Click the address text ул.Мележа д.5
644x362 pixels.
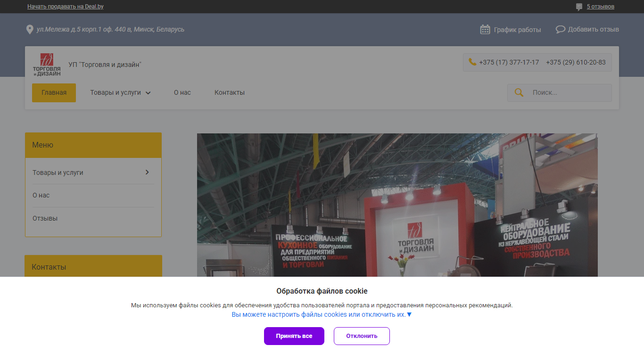click(x=110, y=29)
